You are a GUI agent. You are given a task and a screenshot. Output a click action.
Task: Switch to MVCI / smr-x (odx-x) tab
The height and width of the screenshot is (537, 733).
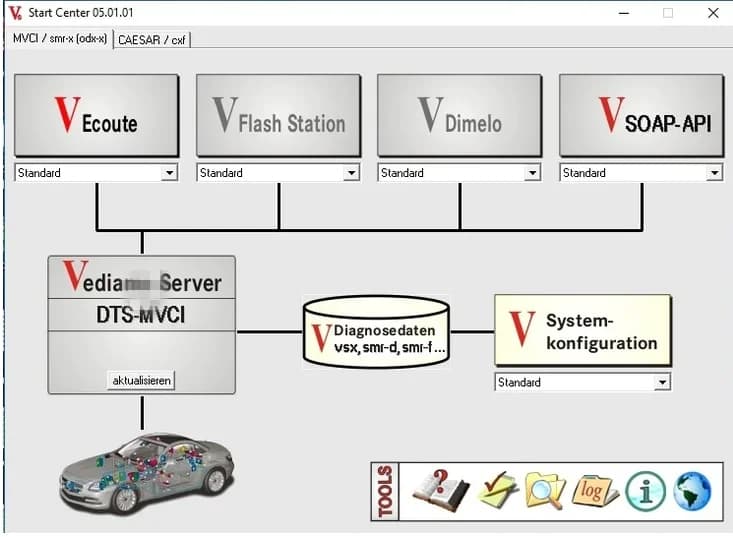(x=59, y=39)
